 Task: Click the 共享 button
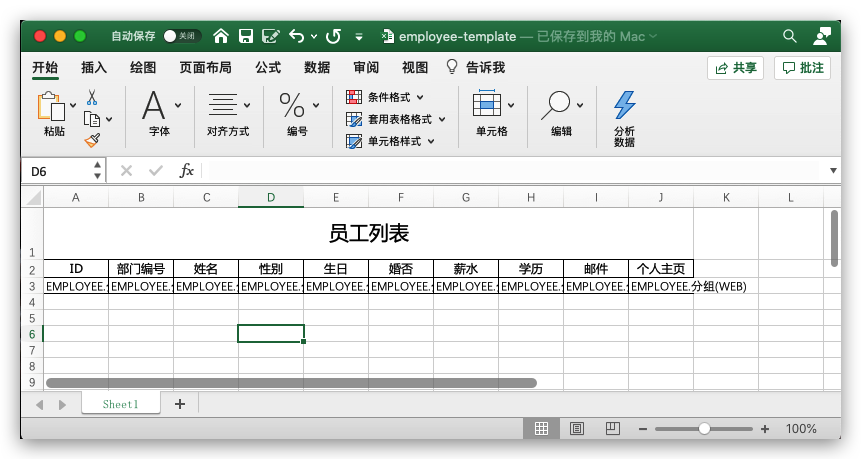[736, 68]
